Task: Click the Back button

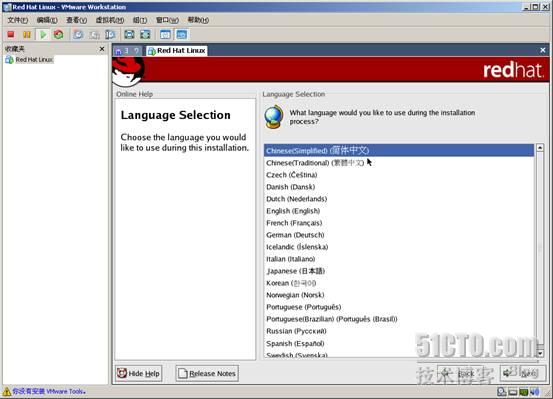Action: click(460, 373)
